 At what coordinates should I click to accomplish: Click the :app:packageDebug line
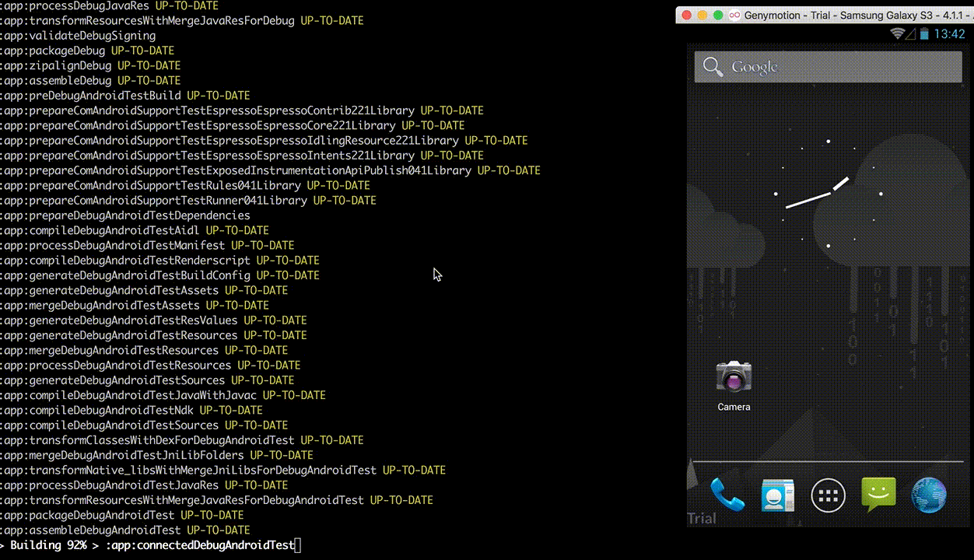pyautogui.click(x=87, y=51)
